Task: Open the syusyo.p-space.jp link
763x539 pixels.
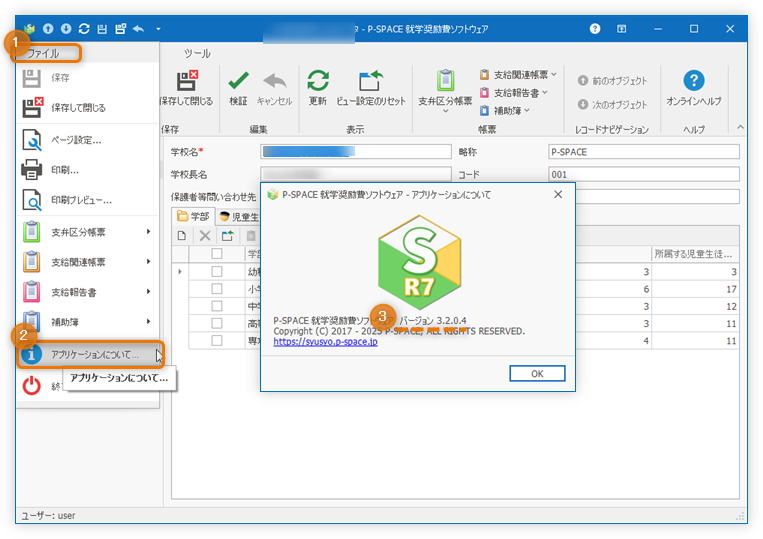Action: (325, 342)
